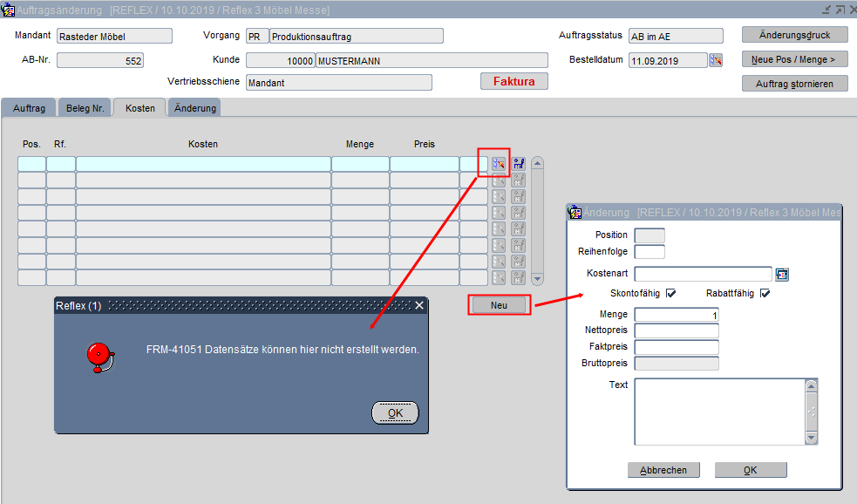Viewport: 857px width, 504px height.
Task: Open the Änderung tab
Action: click(x=194, y=108)
